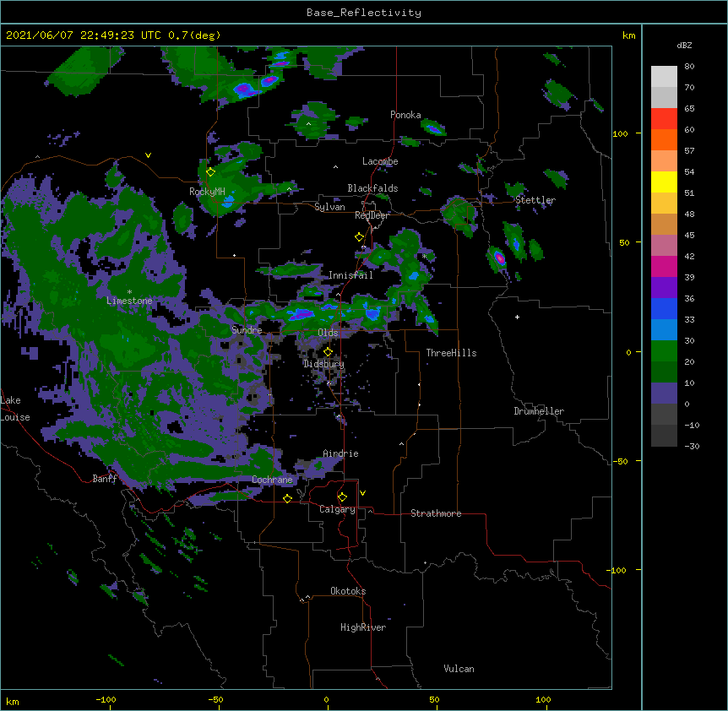The height and width of the screenshot is (711, 728).
Task: Click the Didsbury city label
Action: tap(323, 364)
